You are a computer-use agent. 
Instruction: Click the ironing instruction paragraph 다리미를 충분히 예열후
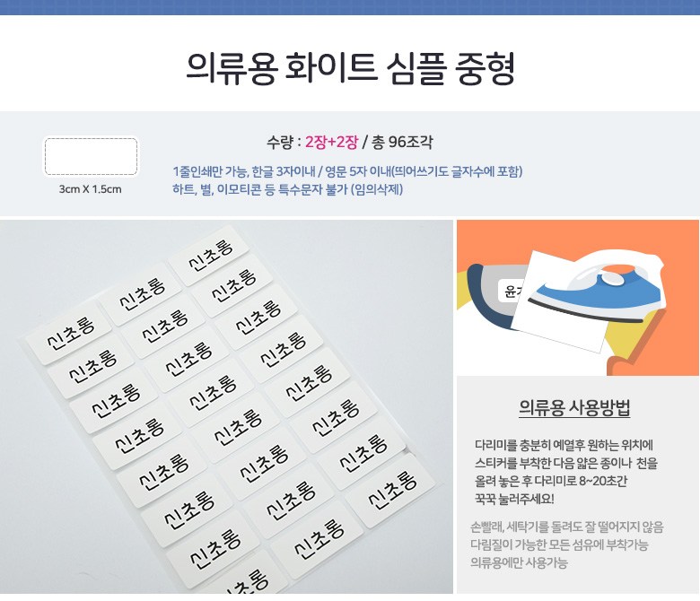tap(565, 472)
